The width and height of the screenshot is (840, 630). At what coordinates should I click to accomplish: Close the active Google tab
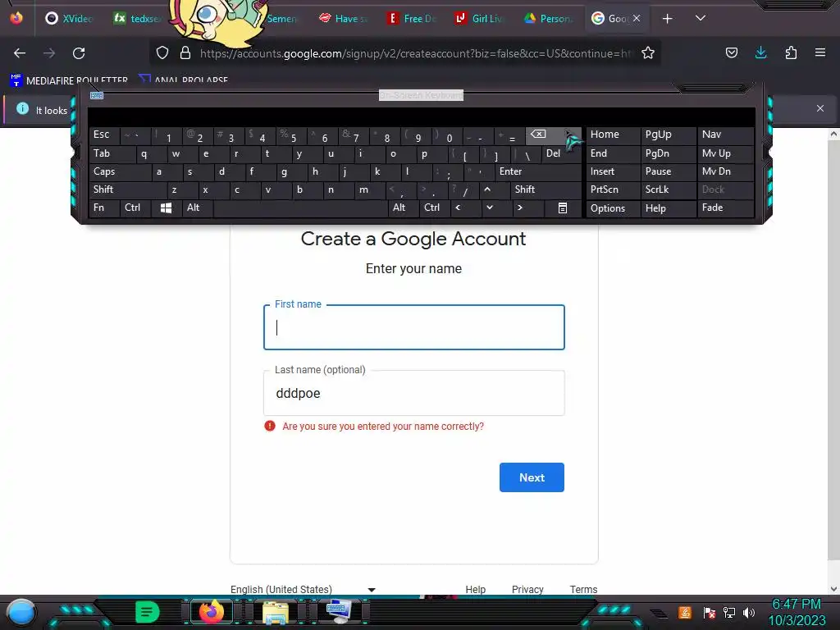[637, 18]
